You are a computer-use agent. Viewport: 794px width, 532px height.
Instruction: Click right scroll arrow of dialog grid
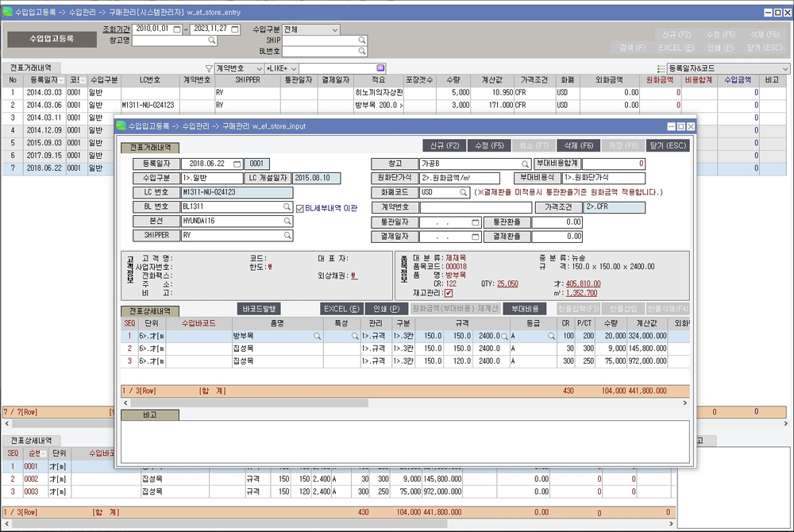[x=685, y=403]
